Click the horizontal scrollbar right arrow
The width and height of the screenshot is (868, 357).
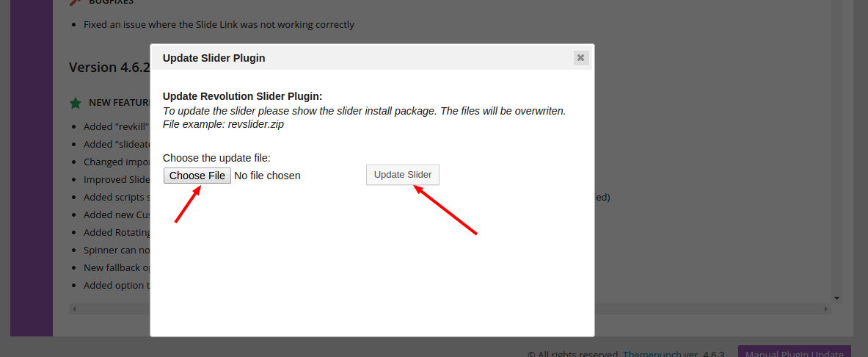(826, 309)
